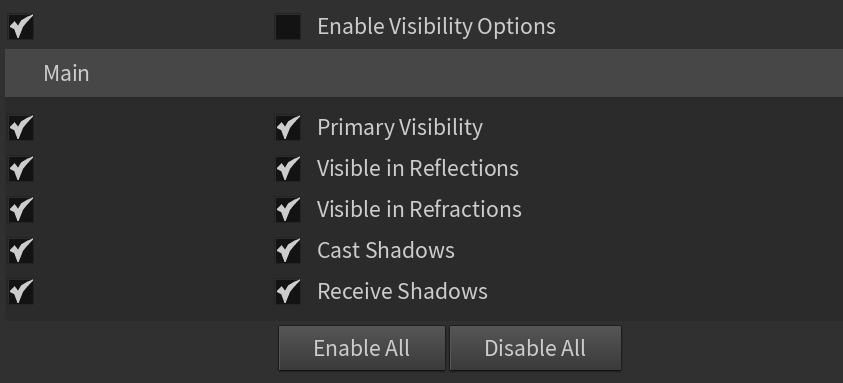Screen dimensions: 843x383
Task: Uncheck the Cast Shadows checkbox
Action: (x=288, y=250)
